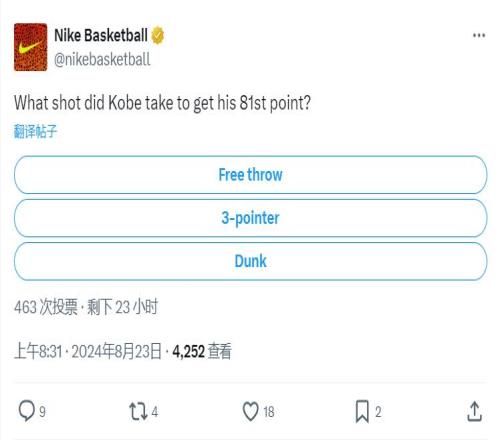Open the @nikebasketball handle link

pyautogui.click(x=102, y=60)
